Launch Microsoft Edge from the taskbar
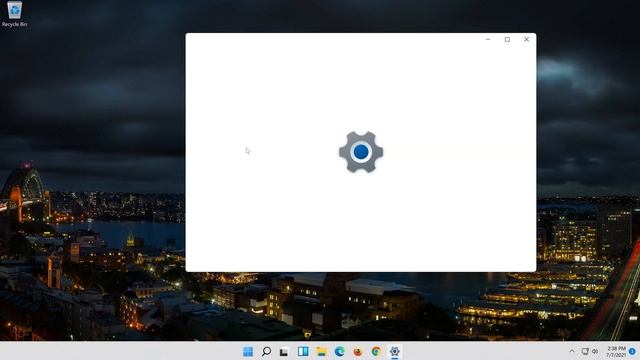 pos(339,351)
